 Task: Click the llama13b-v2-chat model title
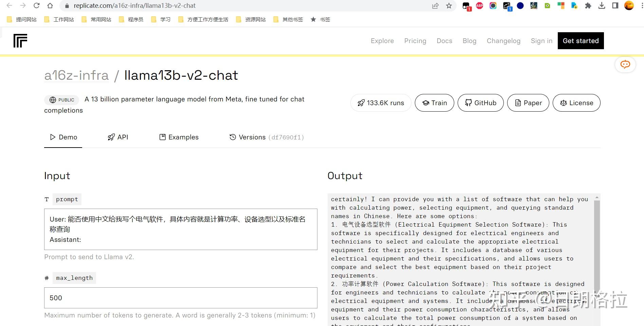point(181,75)
